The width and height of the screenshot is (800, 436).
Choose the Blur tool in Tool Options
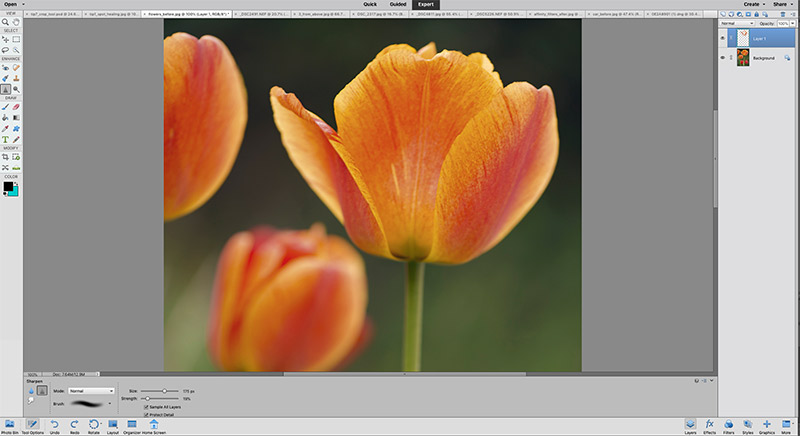[31, 391]
